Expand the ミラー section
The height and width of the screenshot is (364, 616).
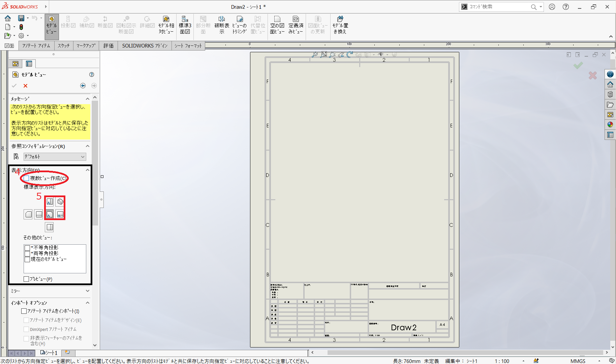tap(88, 291)
